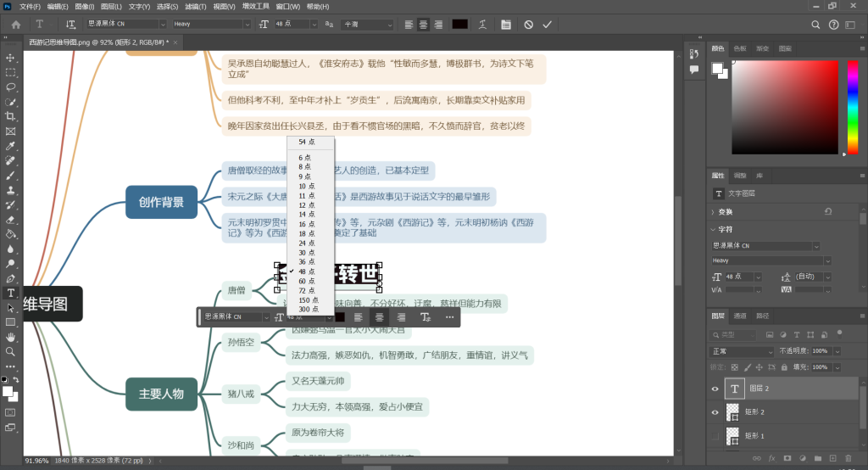Create a new layer with plus icon
Screen dimensions: 868x470
[x=832, y=458]
